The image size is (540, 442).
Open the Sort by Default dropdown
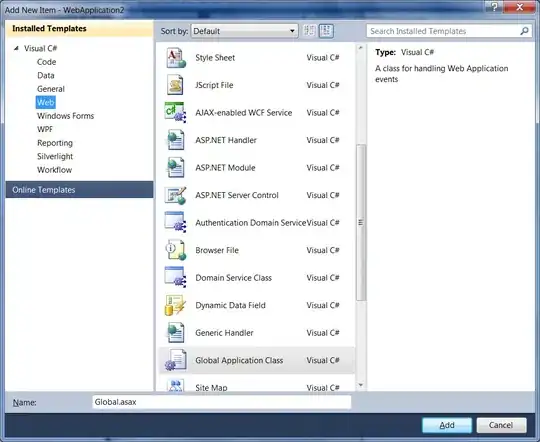245,31
